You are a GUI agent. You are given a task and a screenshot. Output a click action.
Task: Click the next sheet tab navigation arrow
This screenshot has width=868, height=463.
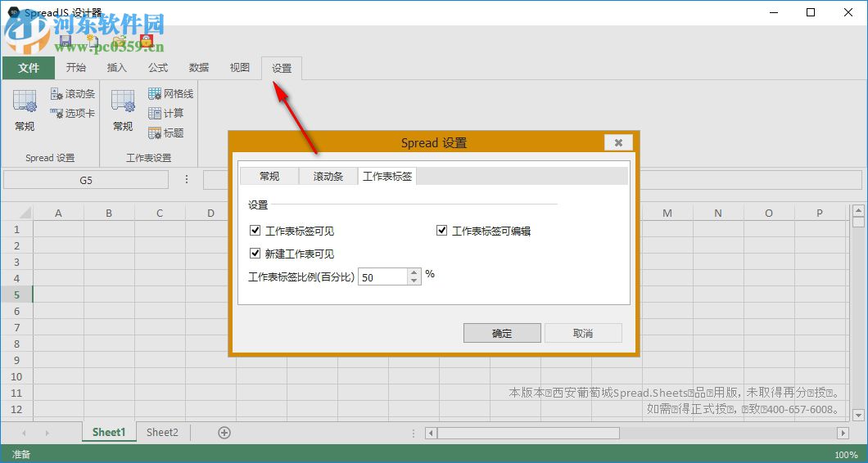point(47,433)
